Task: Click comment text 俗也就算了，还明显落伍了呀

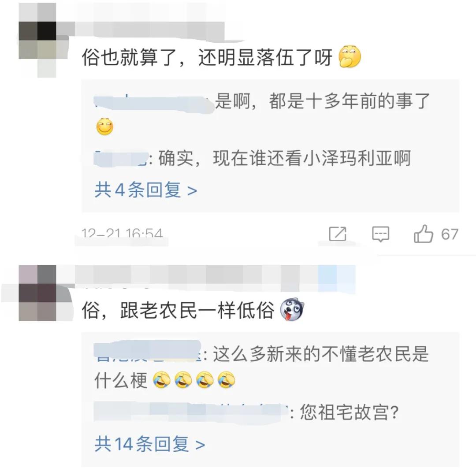Action: click(x=207, y=57)
